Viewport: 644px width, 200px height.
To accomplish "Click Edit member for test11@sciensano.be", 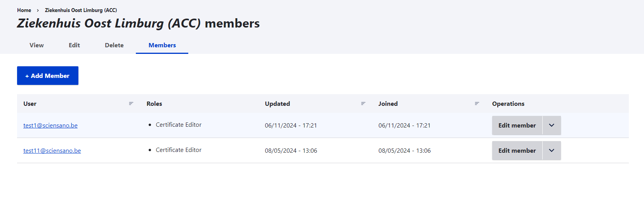I will click(517, 150).
